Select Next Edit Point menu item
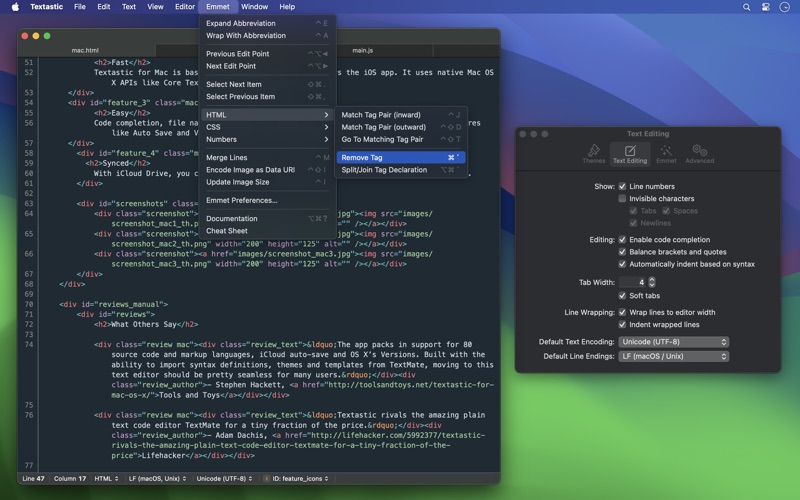Viewport: 800px width, 500px height. (267, 66)
